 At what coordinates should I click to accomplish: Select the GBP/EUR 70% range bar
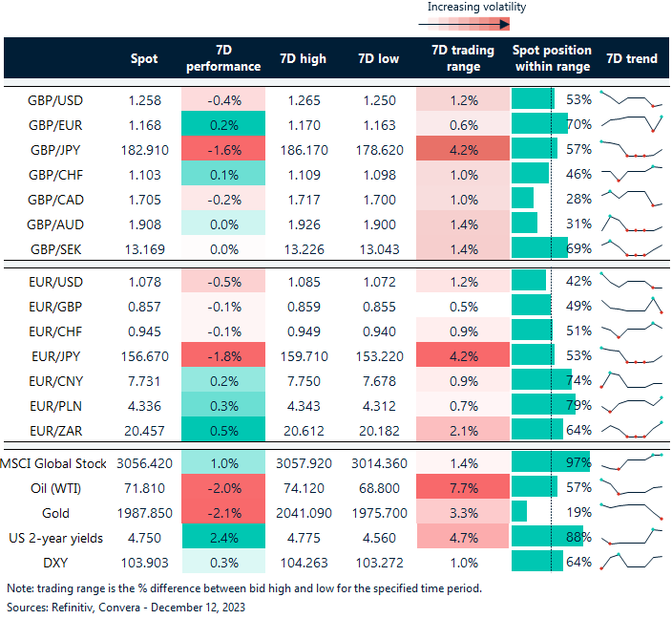(539, 123)
